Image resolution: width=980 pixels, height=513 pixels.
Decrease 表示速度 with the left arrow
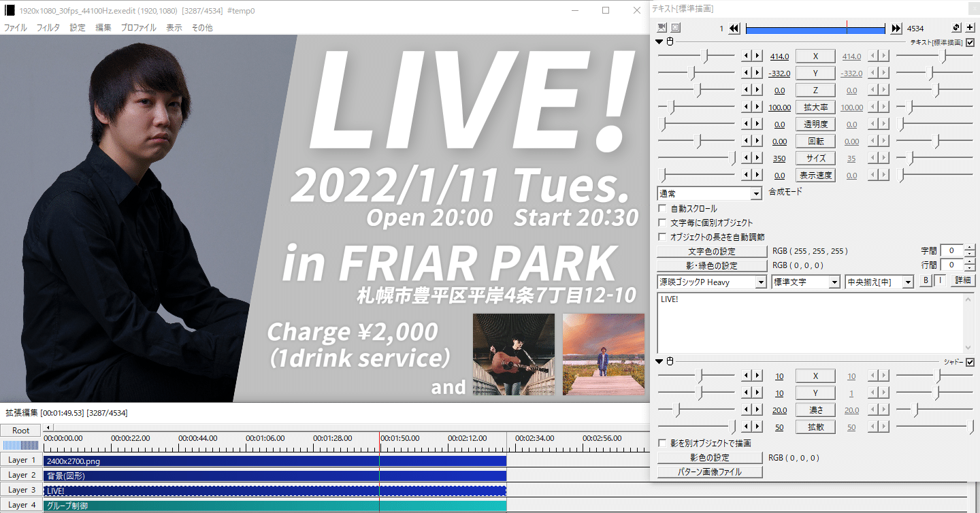(x=747, y=175)
